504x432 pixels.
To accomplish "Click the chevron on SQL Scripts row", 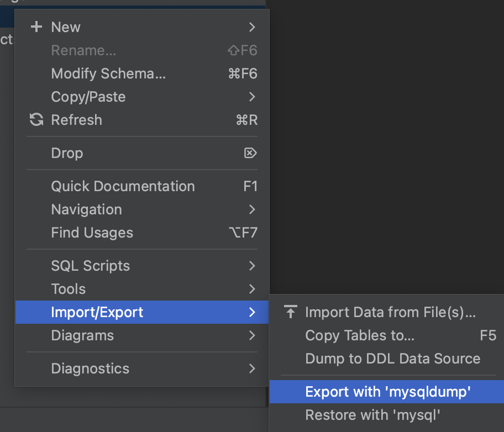I will click(252, 266).
